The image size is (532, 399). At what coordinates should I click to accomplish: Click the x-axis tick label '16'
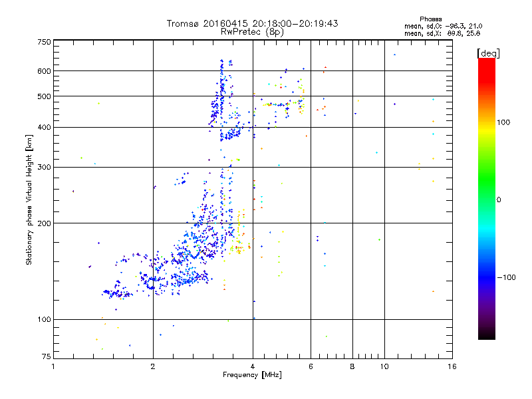point(452,366)
